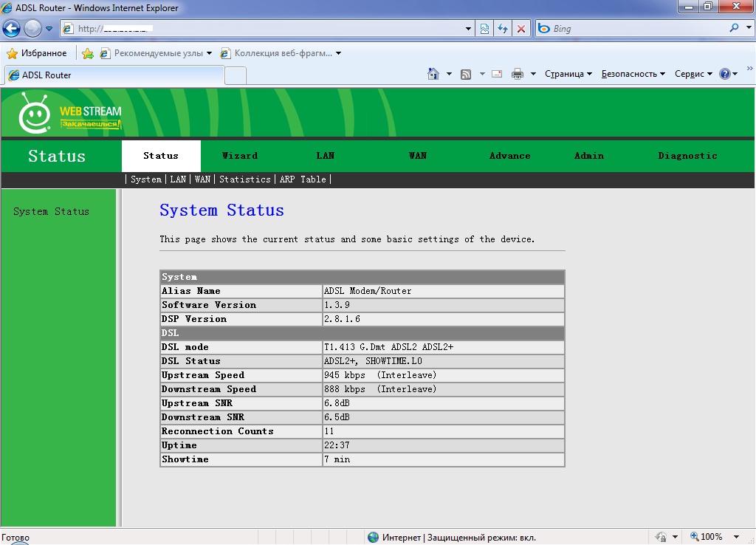
Task: Select System Status in the sidebar
Action: [x=51, y=212]
